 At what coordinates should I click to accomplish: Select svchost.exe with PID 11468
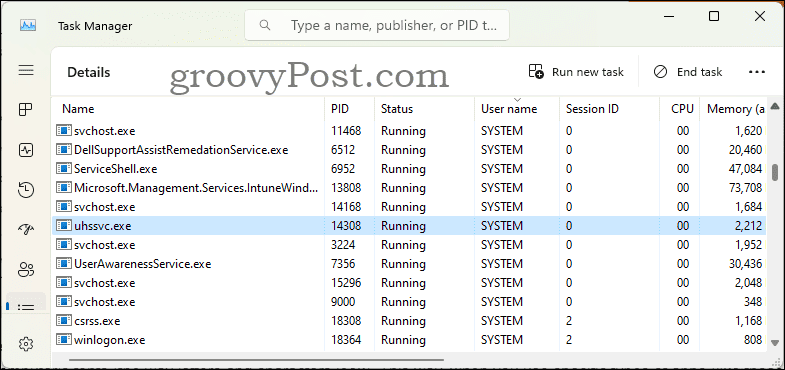410,131
